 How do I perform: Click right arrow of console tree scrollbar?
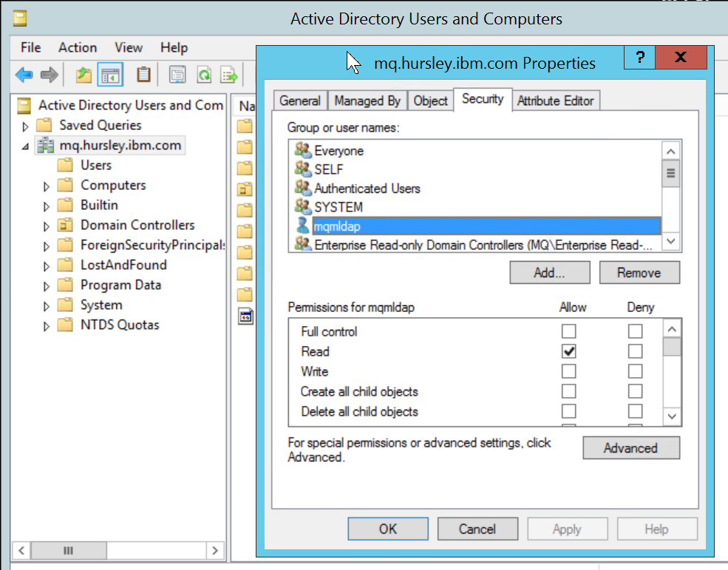(215, 551)
